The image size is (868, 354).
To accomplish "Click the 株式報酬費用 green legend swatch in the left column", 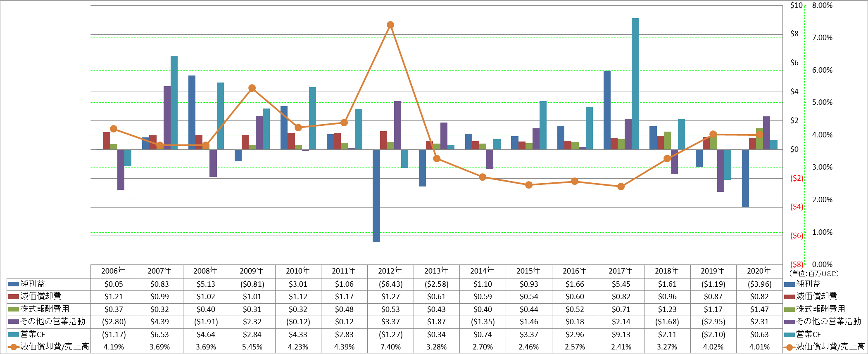I will click(x=14, y=309).
